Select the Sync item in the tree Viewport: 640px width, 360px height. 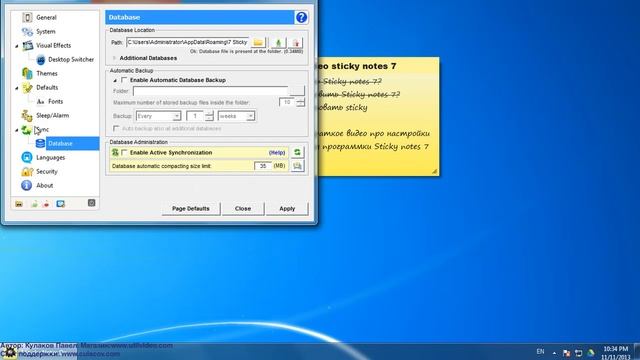42,129
